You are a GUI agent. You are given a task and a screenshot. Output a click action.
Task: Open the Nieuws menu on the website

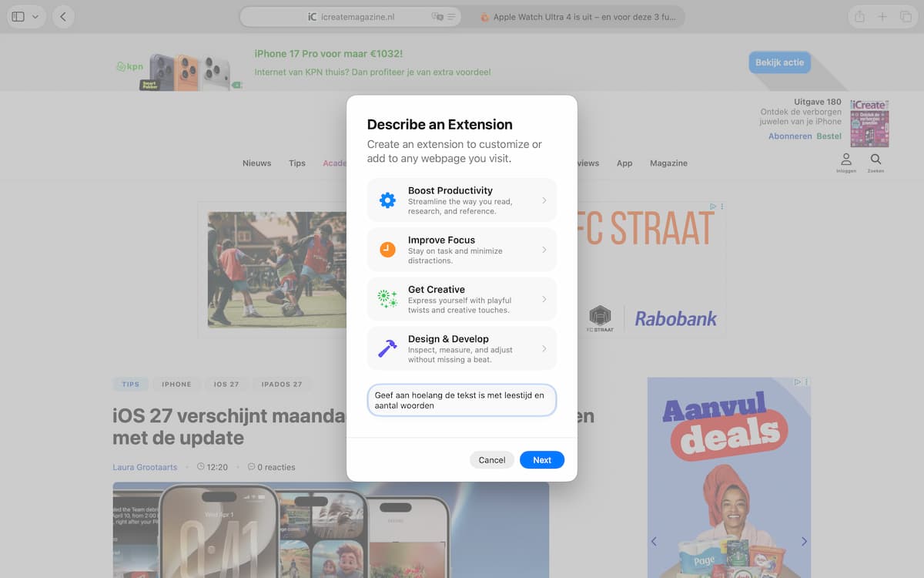[256, 163]
